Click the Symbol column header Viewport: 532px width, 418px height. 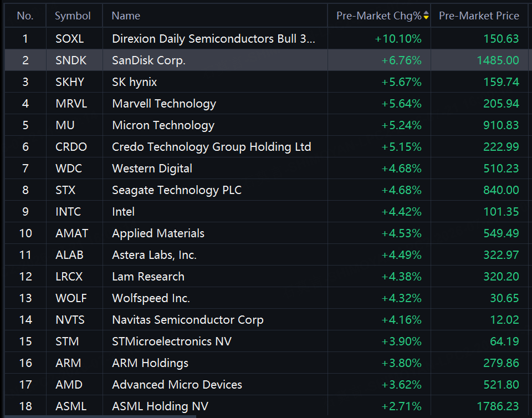click(x=73, y=16)
